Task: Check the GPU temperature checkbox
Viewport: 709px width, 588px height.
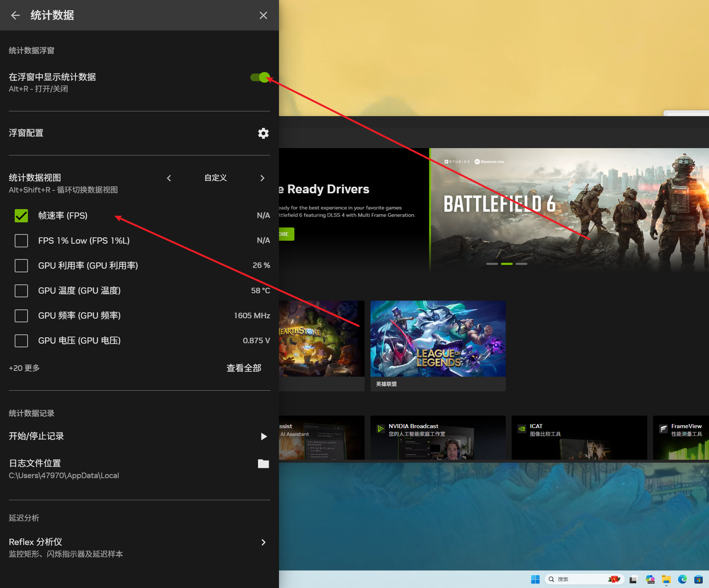Action: pos(21,291)
